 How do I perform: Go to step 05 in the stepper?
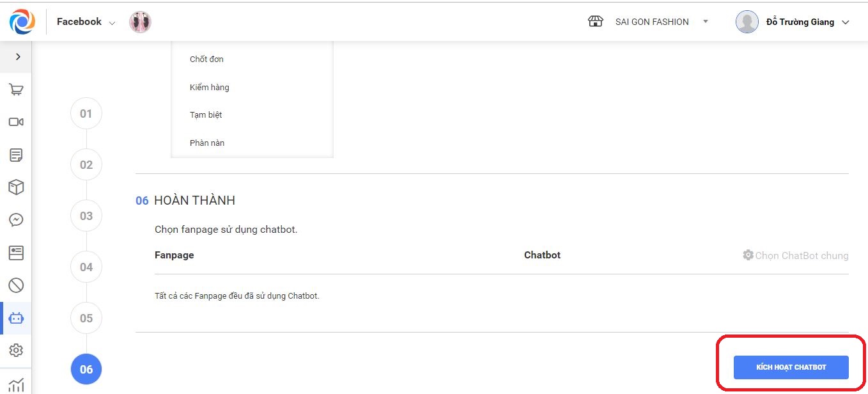coord(86,319)
